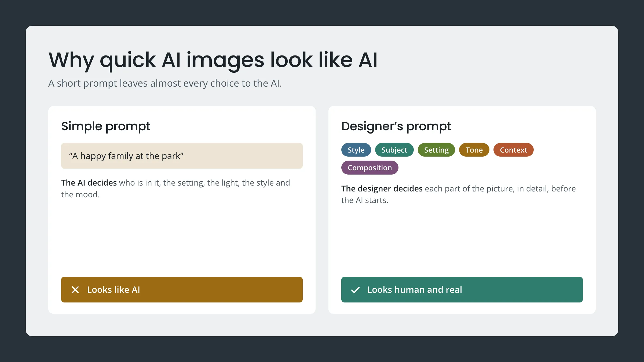Image resolution: width=644 pixels, height=362 pixels.
Task: Click the checkmark icon beside Looks human and real
Action: tap(355, 290)
